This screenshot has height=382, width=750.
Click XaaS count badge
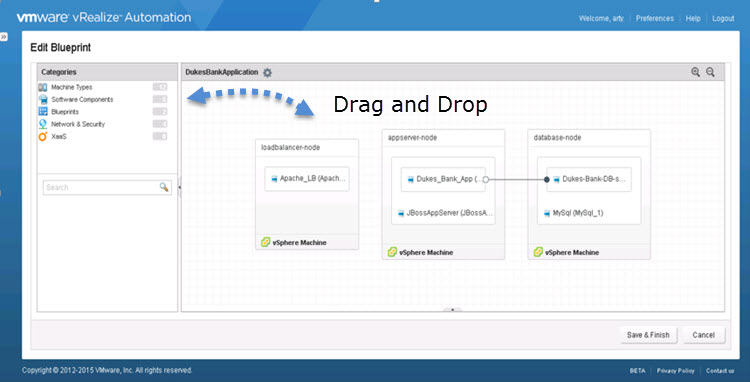pyautogui.click(x=160, y=136)
